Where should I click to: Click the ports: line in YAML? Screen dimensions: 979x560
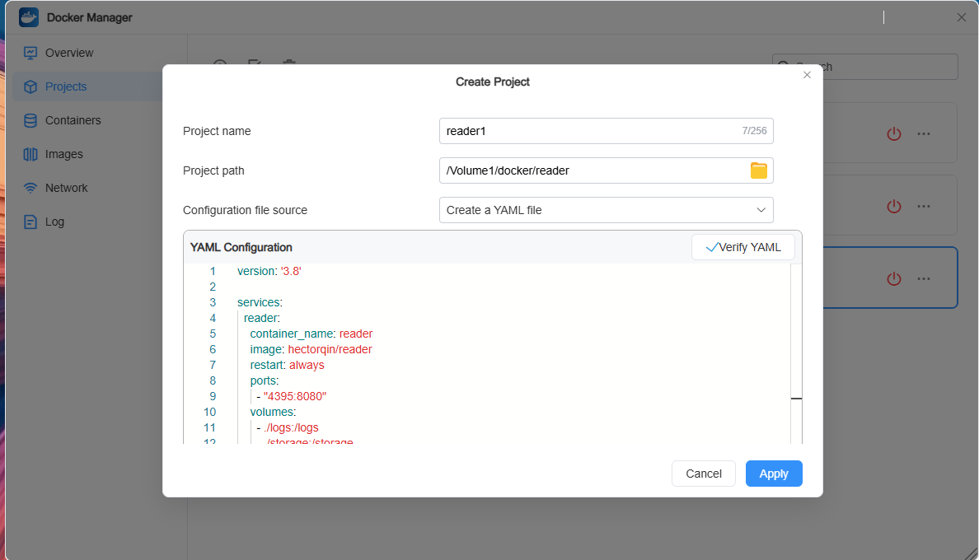264,381
